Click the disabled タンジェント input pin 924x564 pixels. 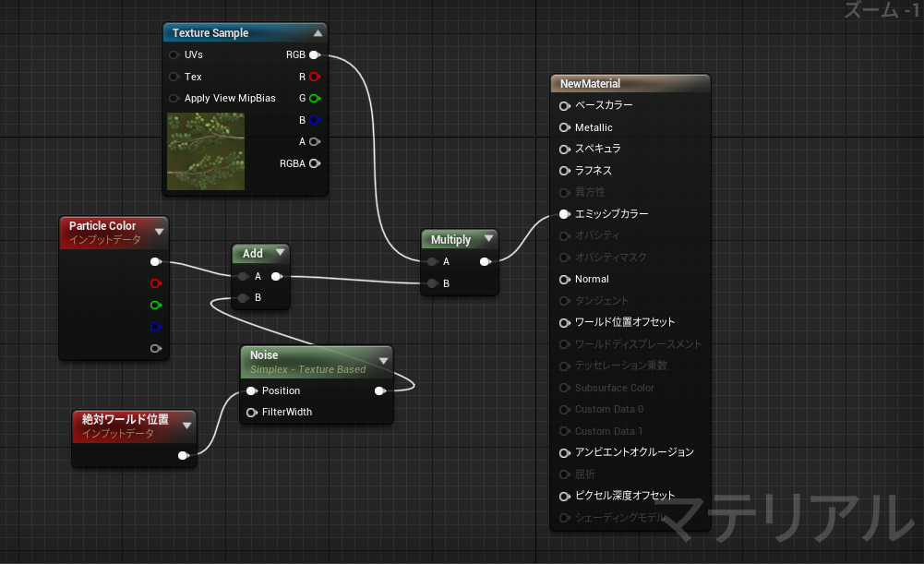(x=565, y=301)
